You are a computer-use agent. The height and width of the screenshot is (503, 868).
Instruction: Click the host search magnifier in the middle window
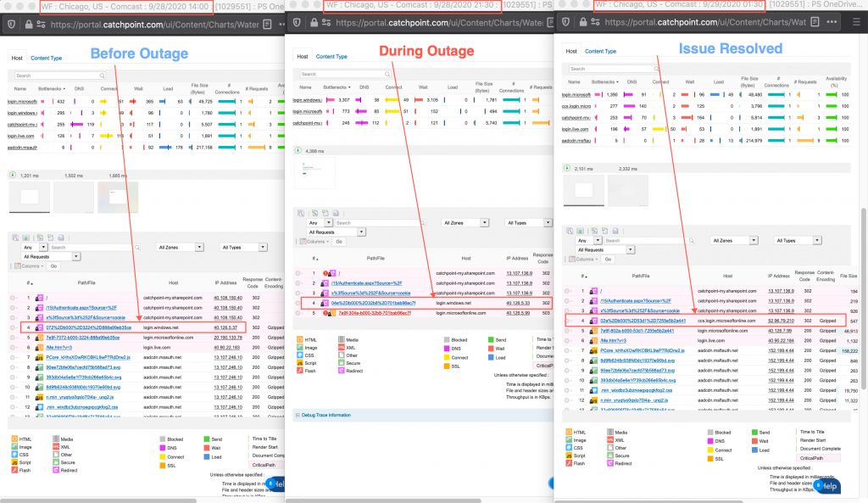(387, 74)
